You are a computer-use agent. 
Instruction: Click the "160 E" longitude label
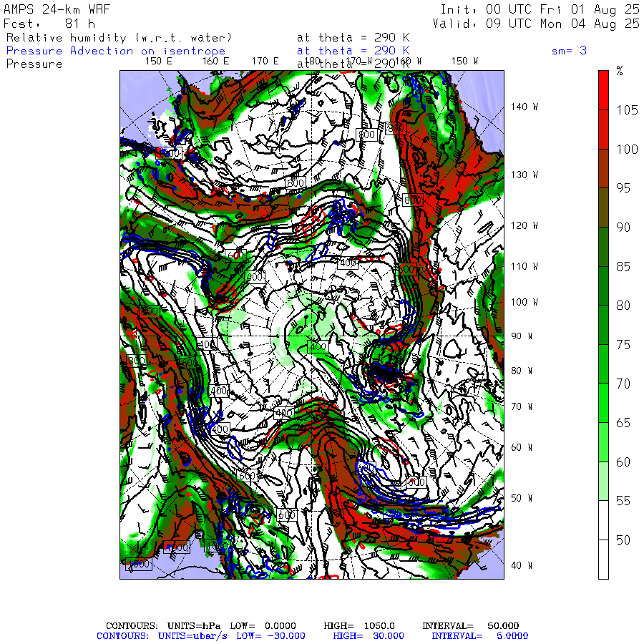point(215,62)
